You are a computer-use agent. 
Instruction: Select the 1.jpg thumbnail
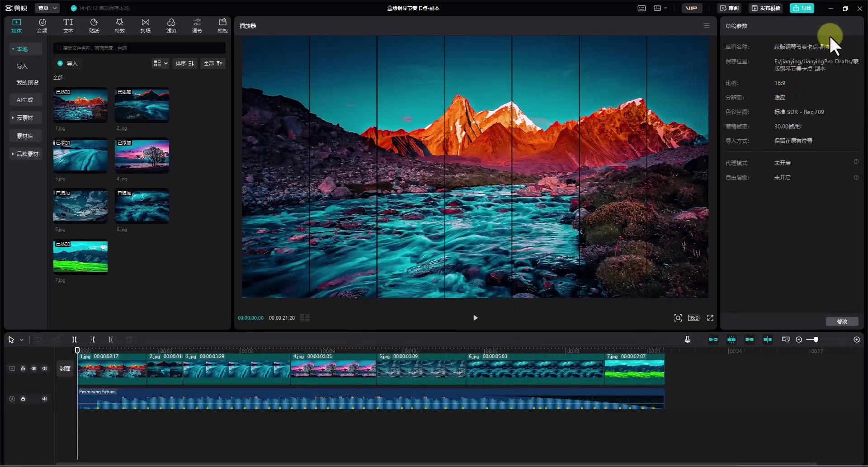(80, 104)
